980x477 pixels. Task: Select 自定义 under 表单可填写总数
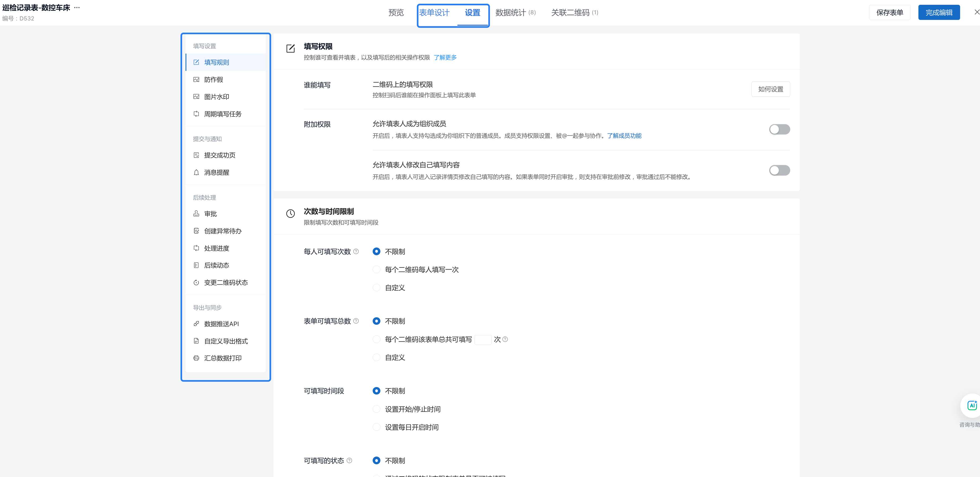(x=376, y=357)
